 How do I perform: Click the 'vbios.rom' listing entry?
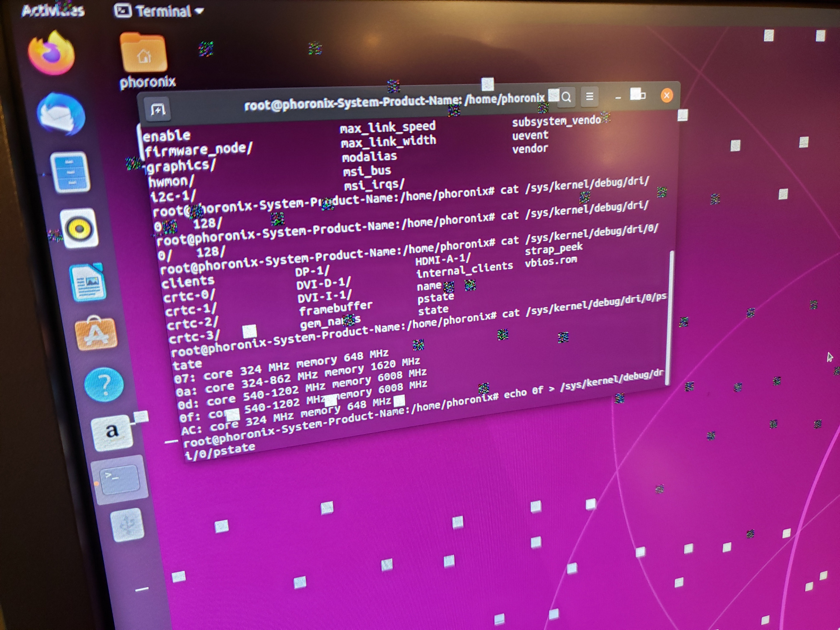coord(551,262)
